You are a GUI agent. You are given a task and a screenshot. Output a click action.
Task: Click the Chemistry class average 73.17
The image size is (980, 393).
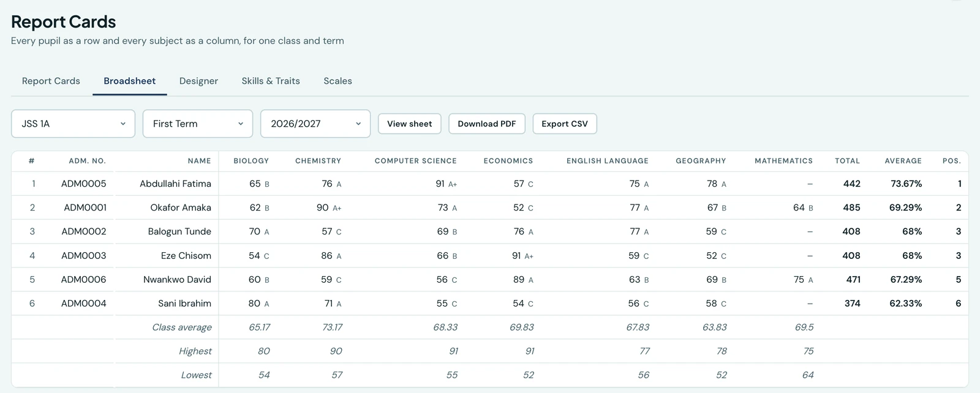coord(332,327)
